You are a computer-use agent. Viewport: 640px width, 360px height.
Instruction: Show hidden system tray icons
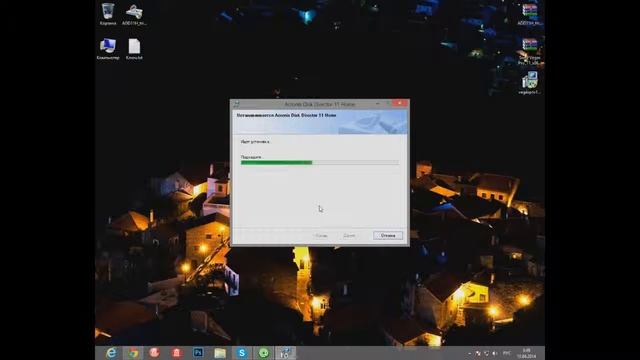[x=469, y=353]
